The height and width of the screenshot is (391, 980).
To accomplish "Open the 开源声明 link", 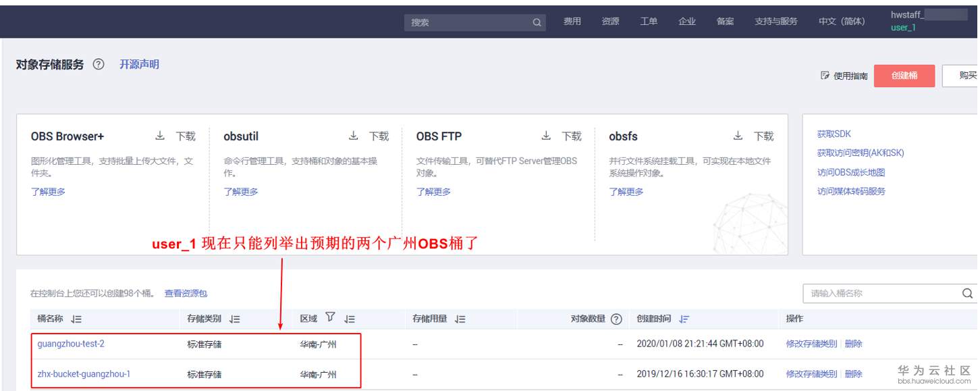I will point(139,65).
